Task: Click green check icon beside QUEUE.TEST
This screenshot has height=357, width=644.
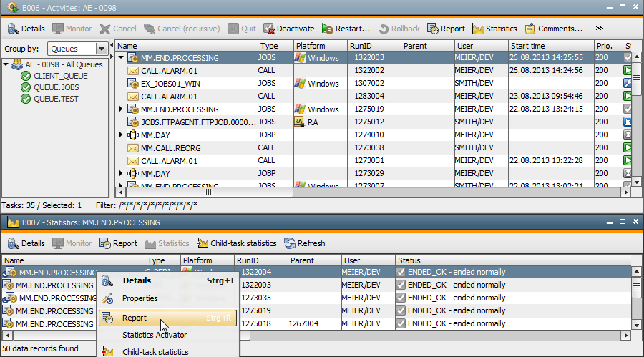Action: [x=26, y=99]
